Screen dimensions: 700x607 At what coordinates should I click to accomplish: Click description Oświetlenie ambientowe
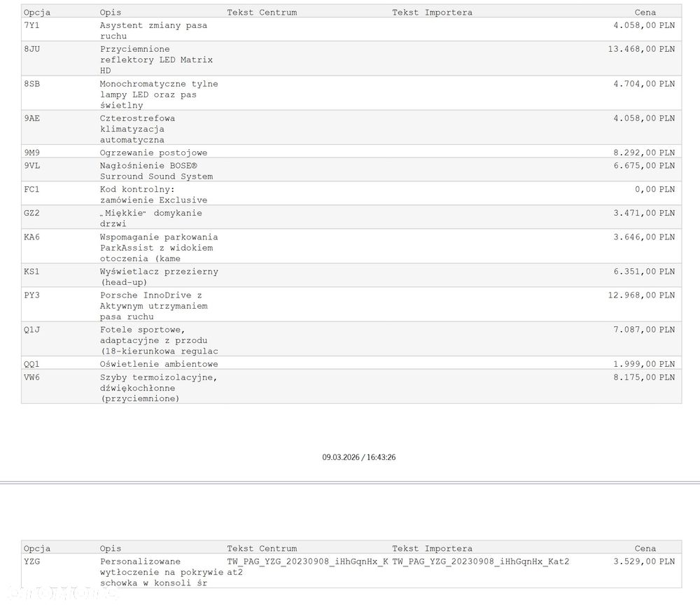(x=159, y=364)
